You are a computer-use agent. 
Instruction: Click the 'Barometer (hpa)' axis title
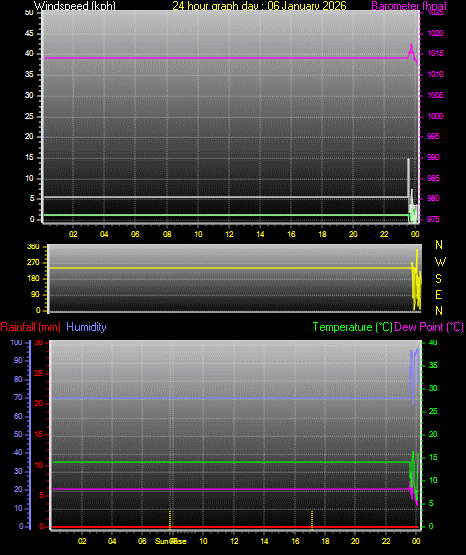tap(409, 6)
